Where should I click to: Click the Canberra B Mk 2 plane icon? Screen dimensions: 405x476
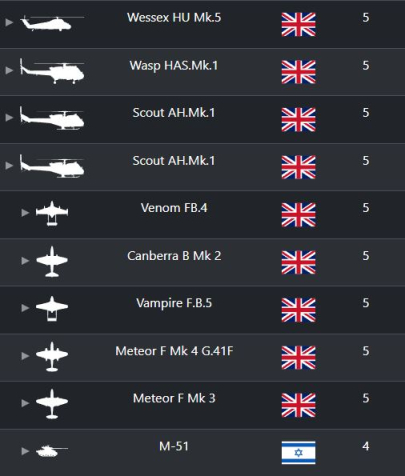click(x=52, y=261)
